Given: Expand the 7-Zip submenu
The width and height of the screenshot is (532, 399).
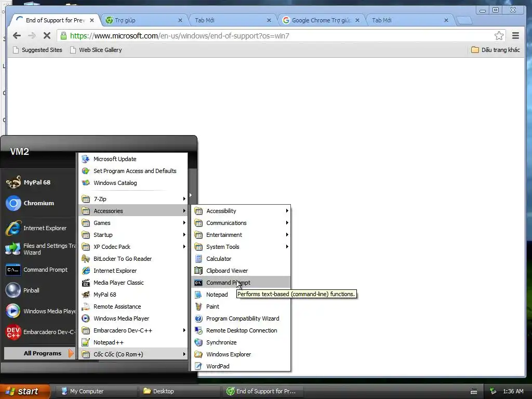Looking at the screenshot, I should pos(133,199).
